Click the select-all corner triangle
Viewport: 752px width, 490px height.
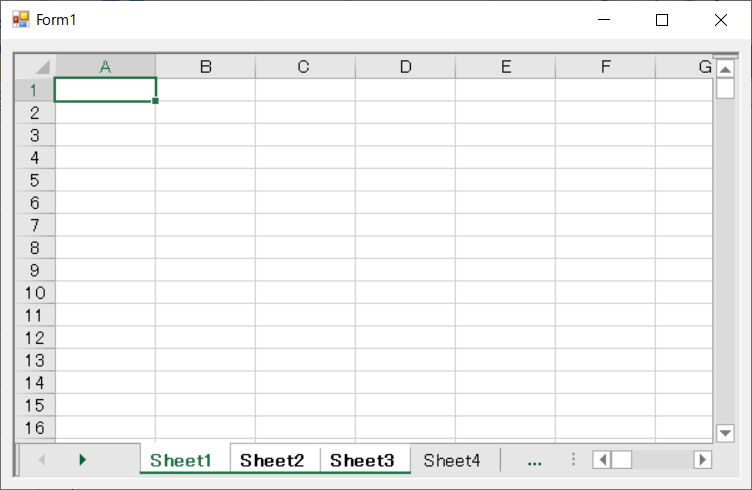pos(41,68)
